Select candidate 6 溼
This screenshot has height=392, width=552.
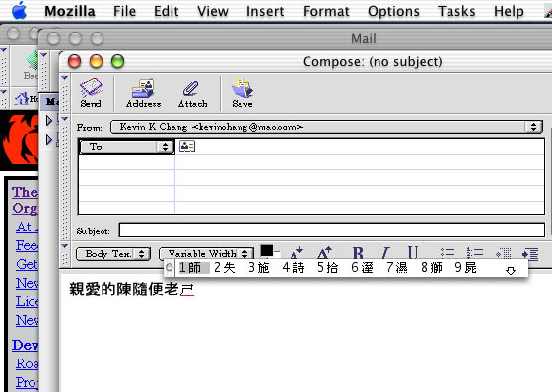[363, 268]
